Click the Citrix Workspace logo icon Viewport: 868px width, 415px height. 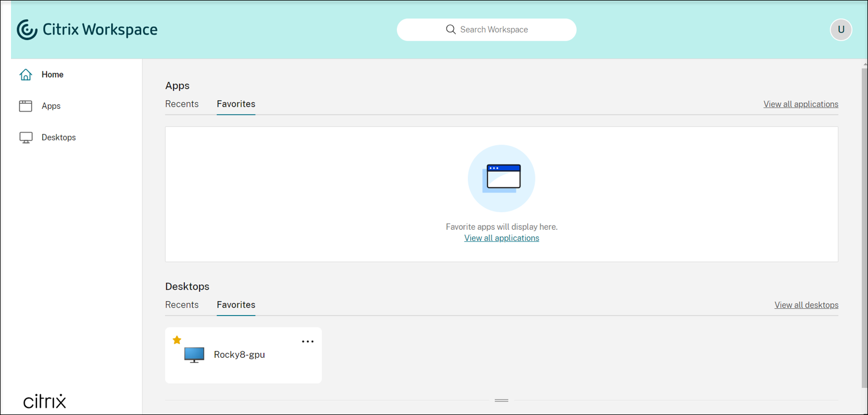click(x=27, y=30)
